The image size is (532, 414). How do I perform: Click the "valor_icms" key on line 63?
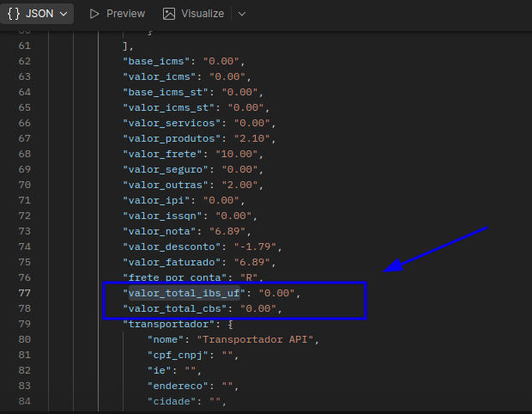pos(159,76)
